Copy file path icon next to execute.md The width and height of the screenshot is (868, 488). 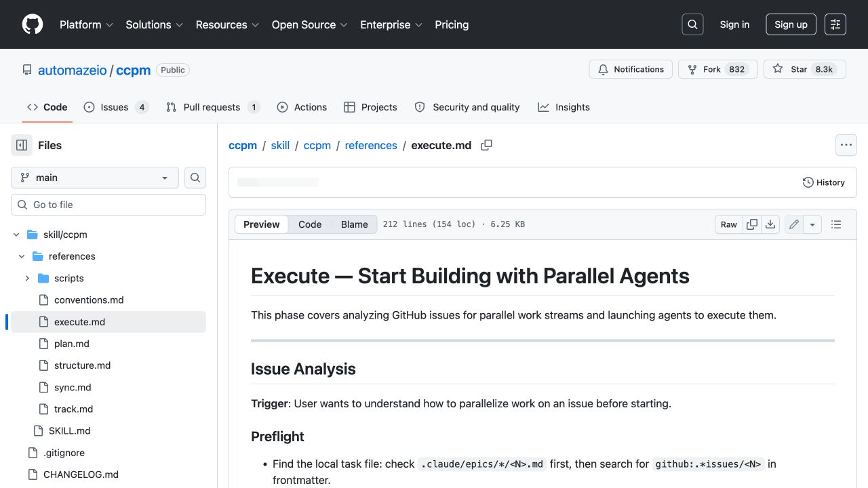tap(486, 145)
